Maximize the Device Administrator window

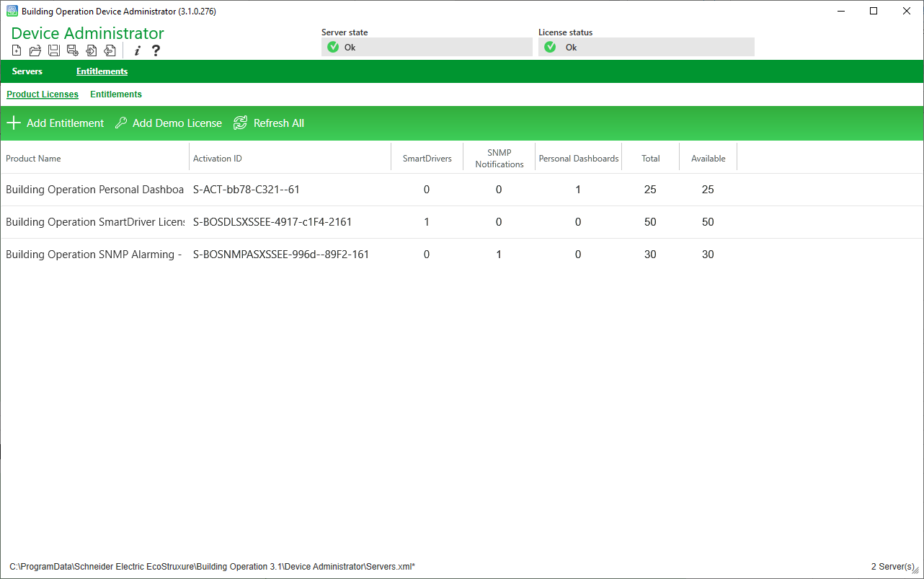(x=874, y=11)
